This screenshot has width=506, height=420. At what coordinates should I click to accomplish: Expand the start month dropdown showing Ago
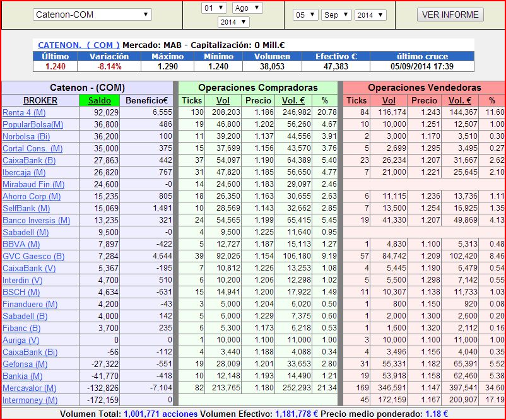(247, 8)
